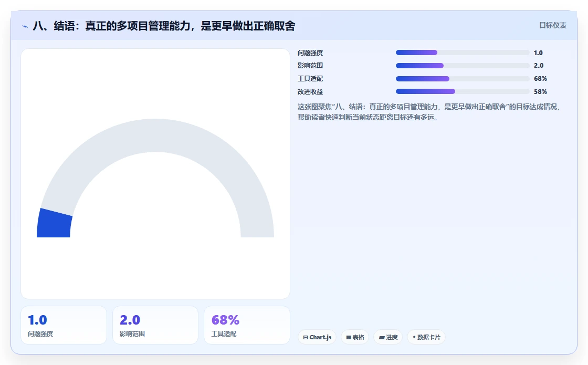
Task: Click the 1.0 value next to the progress bar
Action: (538, 53)
